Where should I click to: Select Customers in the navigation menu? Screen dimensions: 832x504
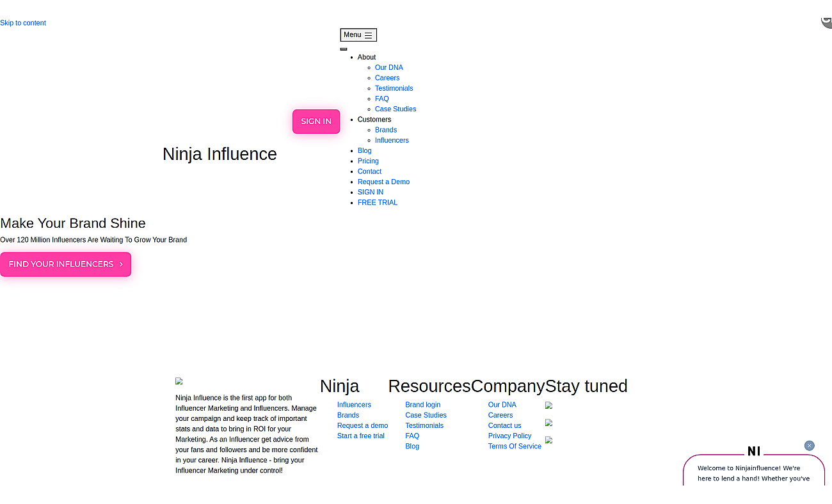coord(374,120)
